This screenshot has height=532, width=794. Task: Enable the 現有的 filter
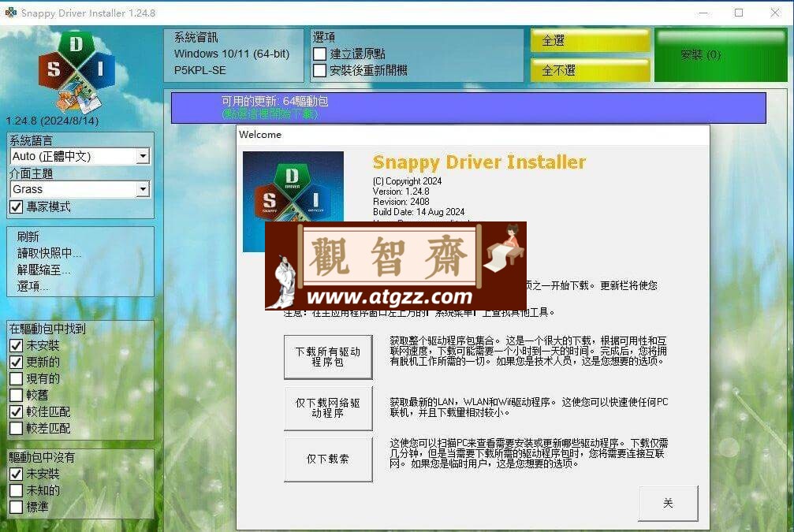click(17, 378)
